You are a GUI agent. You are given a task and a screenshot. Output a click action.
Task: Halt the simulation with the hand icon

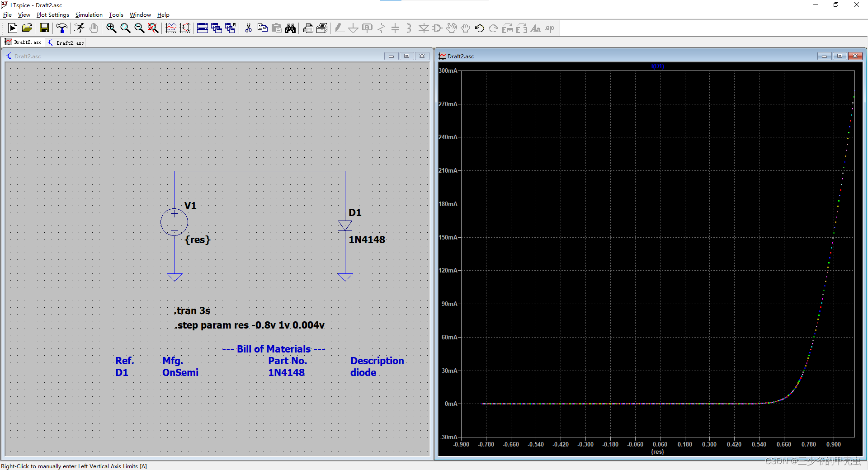click(x=93, y=28)
